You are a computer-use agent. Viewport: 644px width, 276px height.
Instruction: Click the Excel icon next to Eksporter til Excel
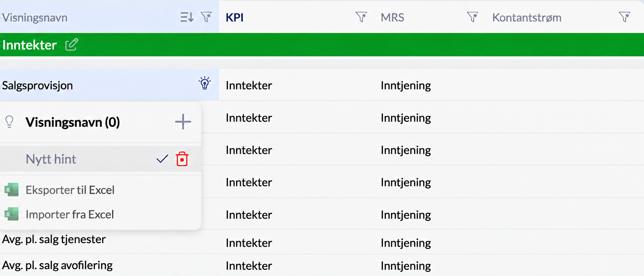[11, 190]
